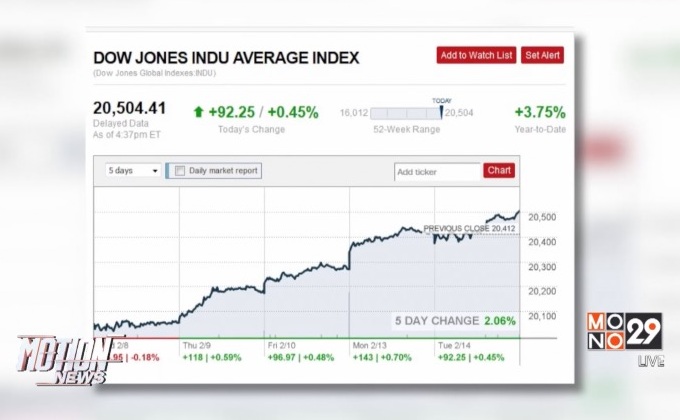Enable the Daily market report checkbox

(x=180, y=171)
